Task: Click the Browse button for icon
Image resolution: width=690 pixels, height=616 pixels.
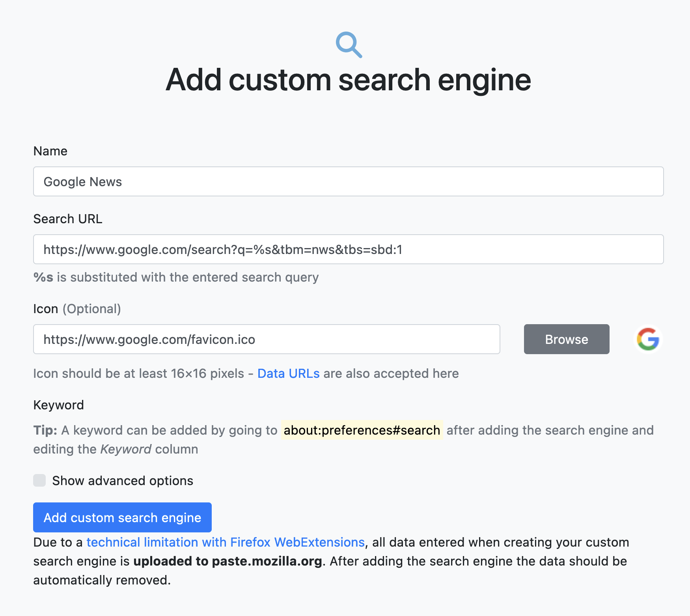Action: pyautogui.click(x=567, y=339)
